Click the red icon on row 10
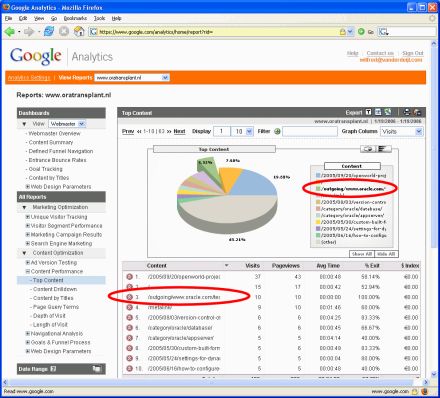Viewport: 440px width, 398px height. coord(129,369)
